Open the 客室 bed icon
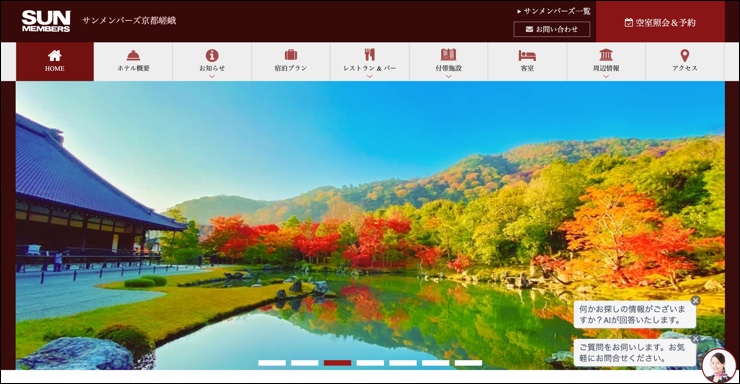Viewport: 740px width, 384px height. click(x=527, y=56)
